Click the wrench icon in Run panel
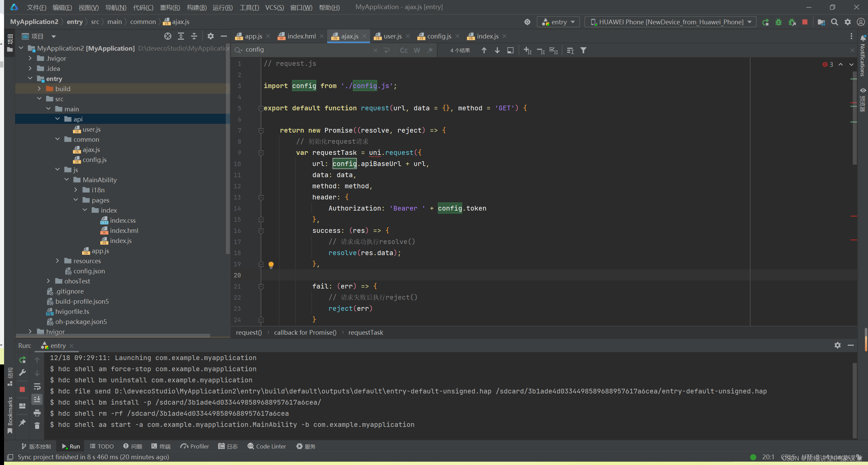The width and height of the screenshot is (868, 465). 23,373
